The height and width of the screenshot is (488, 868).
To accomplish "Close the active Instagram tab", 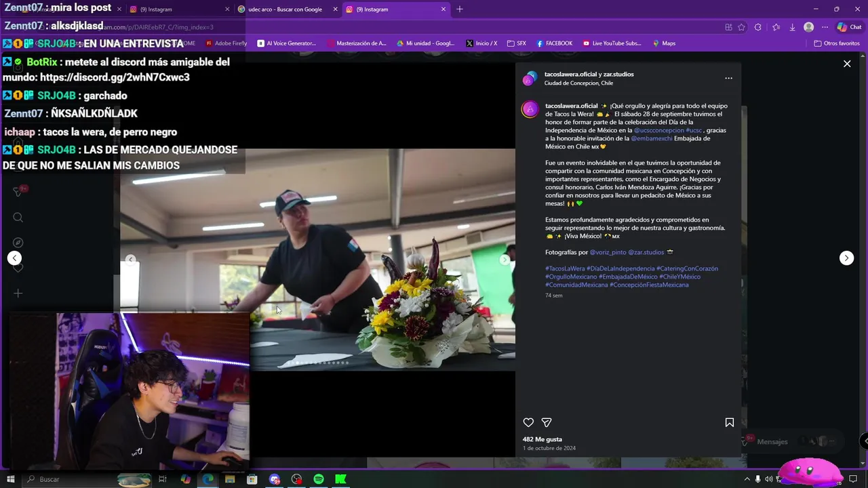I will (443, 9).
